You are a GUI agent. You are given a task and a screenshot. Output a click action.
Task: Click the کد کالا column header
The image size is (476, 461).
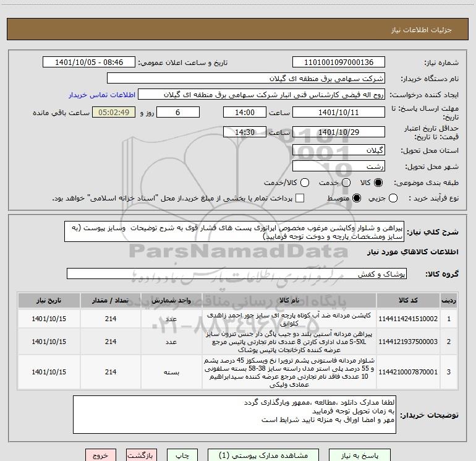click(408, 301)
